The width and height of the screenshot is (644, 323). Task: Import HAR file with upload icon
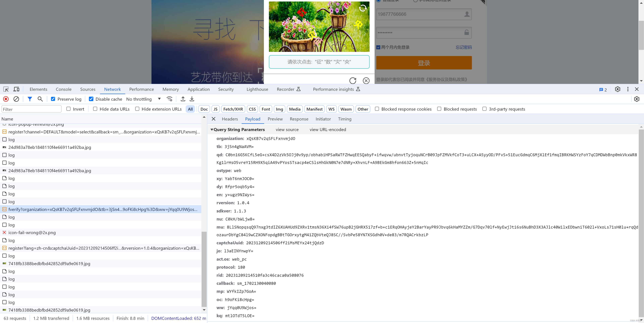[183, 99]
